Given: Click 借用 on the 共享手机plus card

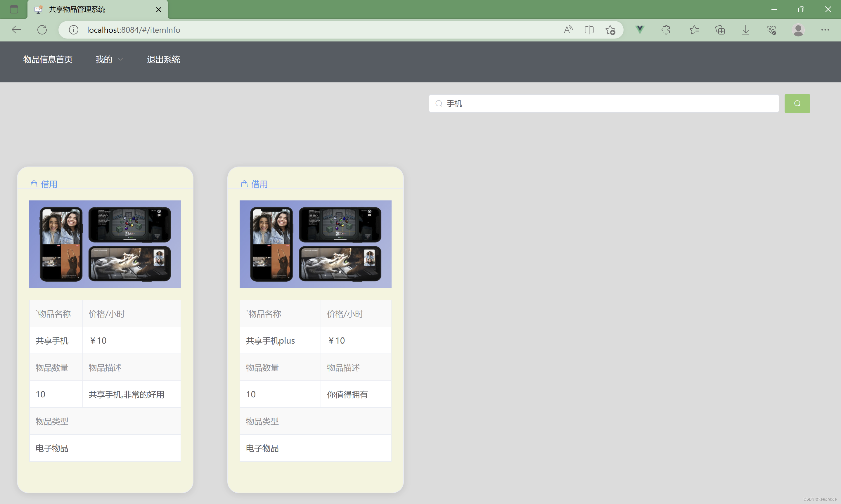Looking at the screenshot, I should tap(259, 184).
